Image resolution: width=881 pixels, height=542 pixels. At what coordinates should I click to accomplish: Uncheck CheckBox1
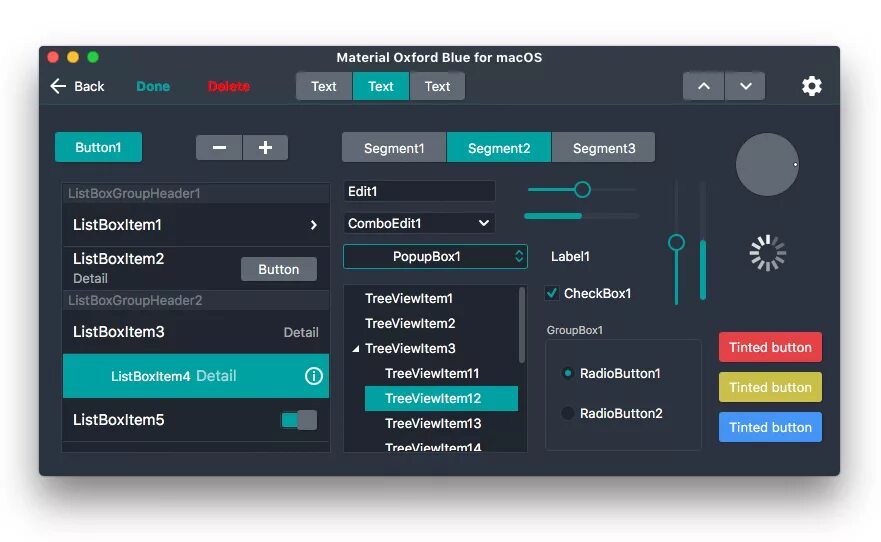(x=552, y=293)
